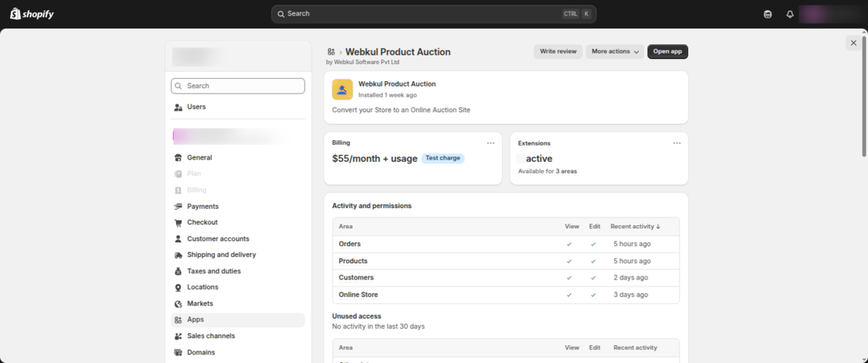Open the Sidekick assistant icon

768,15
